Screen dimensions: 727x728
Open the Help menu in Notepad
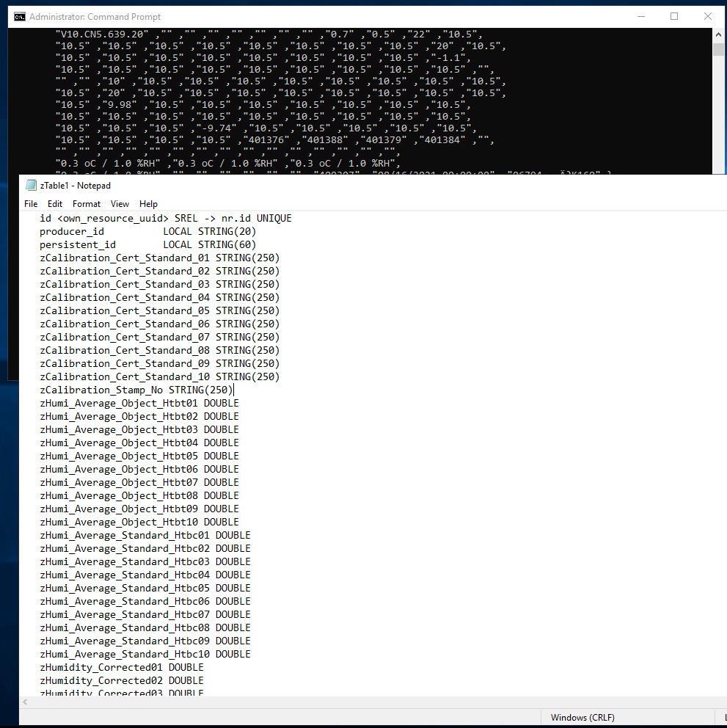click(148, 203)
